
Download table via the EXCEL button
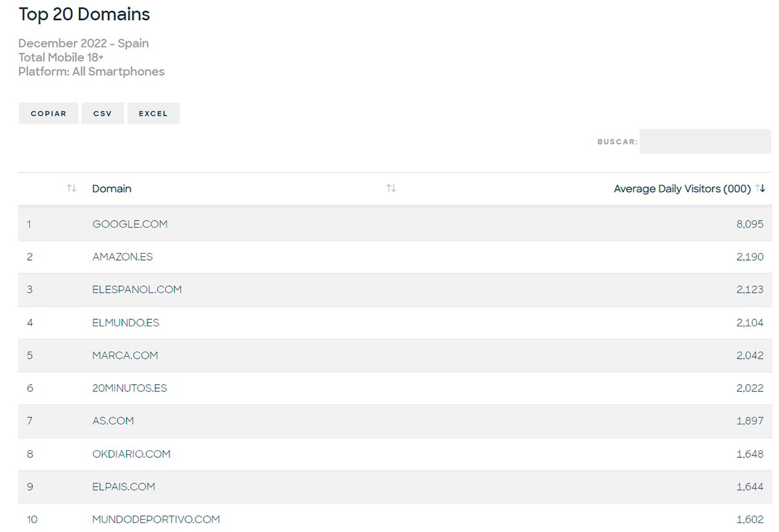point(153,114)
